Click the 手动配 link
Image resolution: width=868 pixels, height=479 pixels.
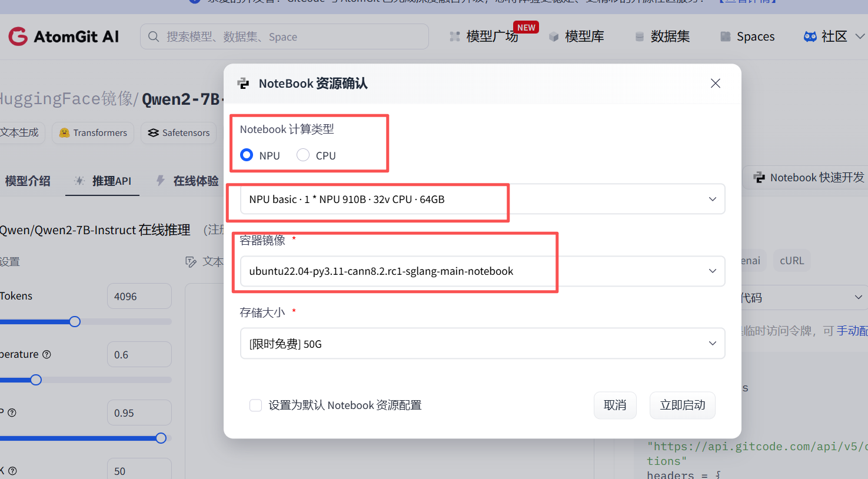click(x=852, y=331)
